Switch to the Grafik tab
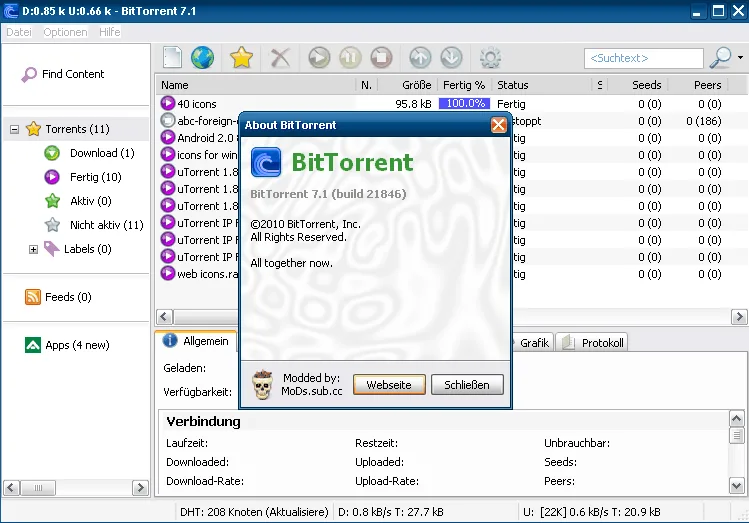 (x=534, y=343)
